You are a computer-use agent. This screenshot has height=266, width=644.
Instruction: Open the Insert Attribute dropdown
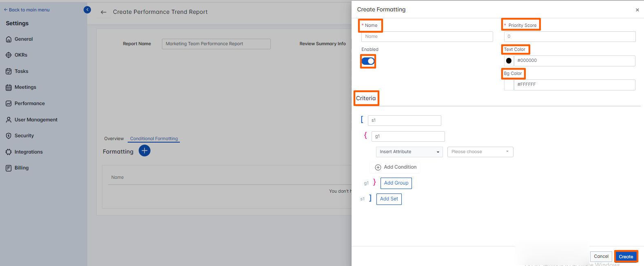click(x=409, y=152)
